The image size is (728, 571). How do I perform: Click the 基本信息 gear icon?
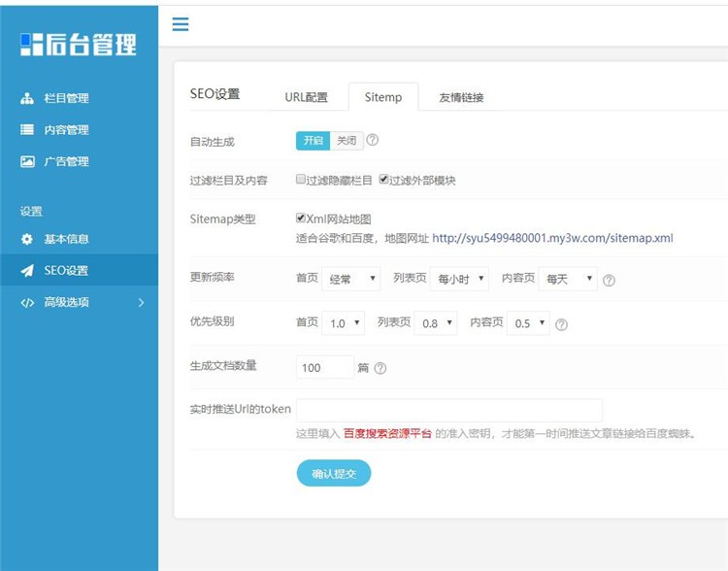[27, 239]
